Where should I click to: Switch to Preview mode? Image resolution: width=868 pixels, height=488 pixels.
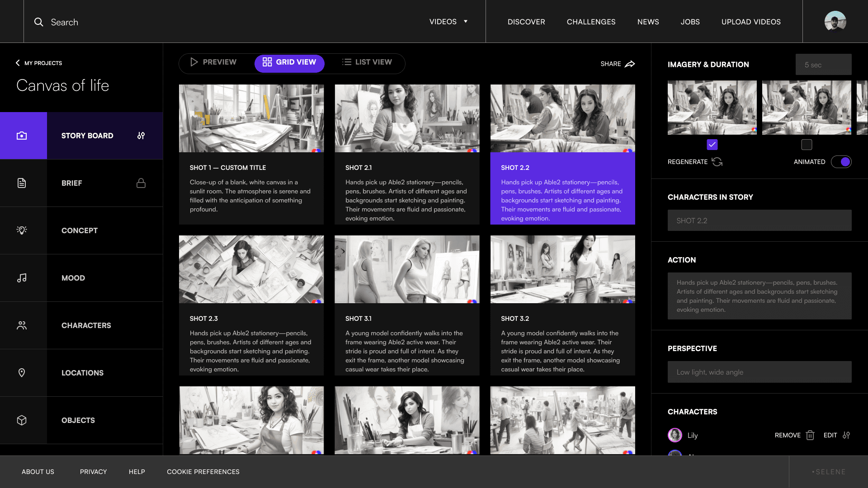point(213,62)
